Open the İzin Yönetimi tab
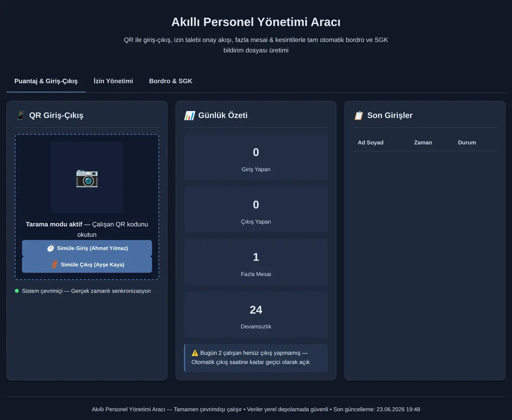This screenshot has height=420, width=512. click(x=113, y=81)
